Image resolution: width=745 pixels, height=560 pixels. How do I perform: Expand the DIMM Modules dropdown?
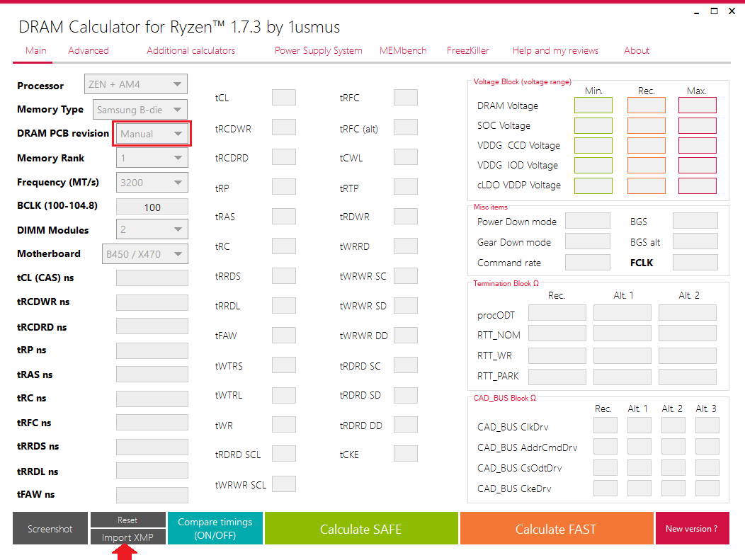[x=152, y=230]
